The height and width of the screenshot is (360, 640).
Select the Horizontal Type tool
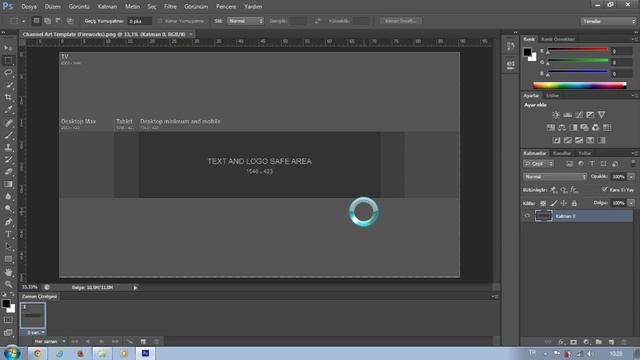coord(8,234)
